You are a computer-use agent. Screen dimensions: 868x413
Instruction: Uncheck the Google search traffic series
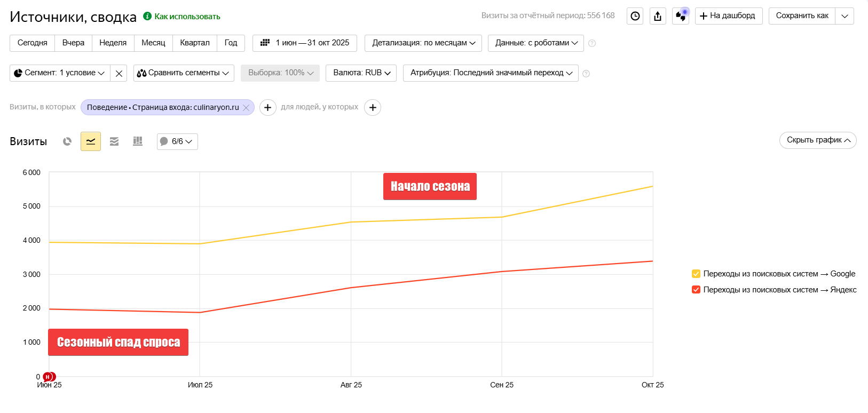(x=696, y=274)
